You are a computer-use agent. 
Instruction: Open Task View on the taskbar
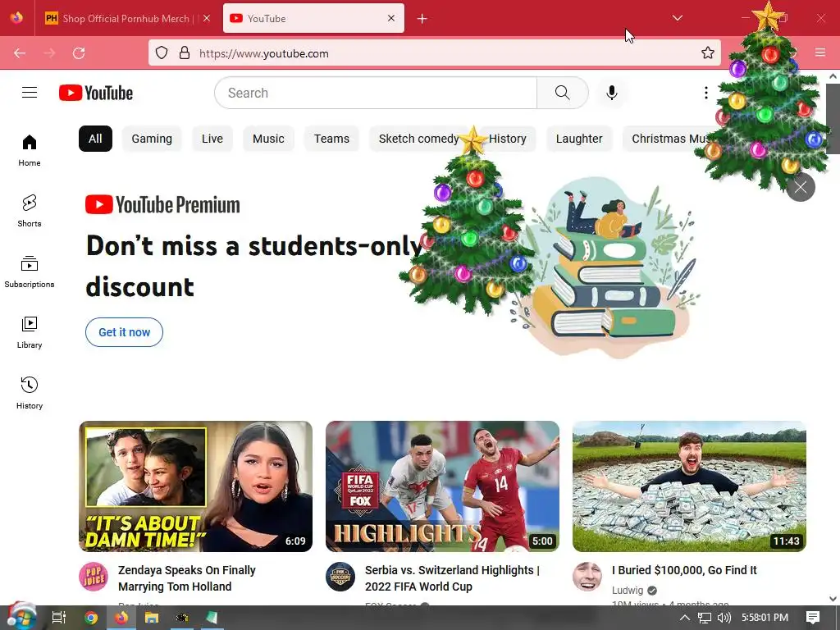pos(59,618)
